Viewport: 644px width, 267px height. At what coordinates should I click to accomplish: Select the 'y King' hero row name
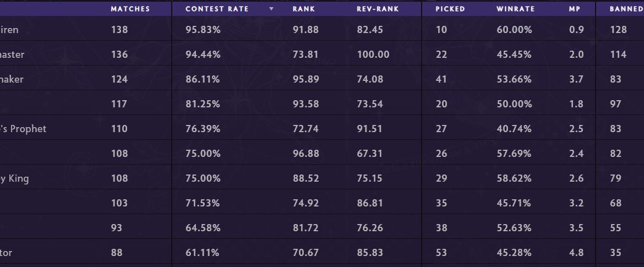[x=14, y=178]
